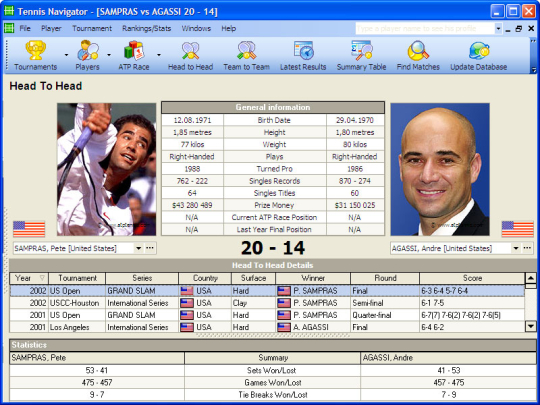Screen dimensions: 540x405
Task: Click the A. AGASSI winner cell
Action: pyautogui.click(x=313, y=327)
